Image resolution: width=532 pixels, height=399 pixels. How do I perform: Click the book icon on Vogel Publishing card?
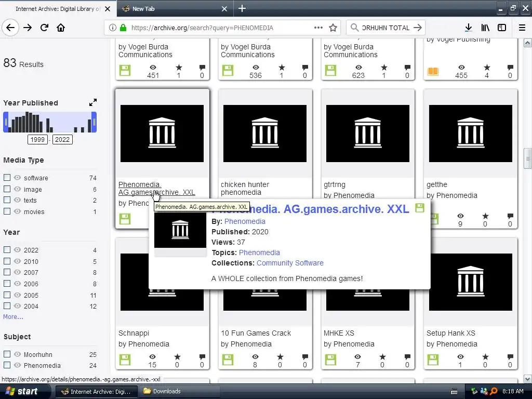433,71
